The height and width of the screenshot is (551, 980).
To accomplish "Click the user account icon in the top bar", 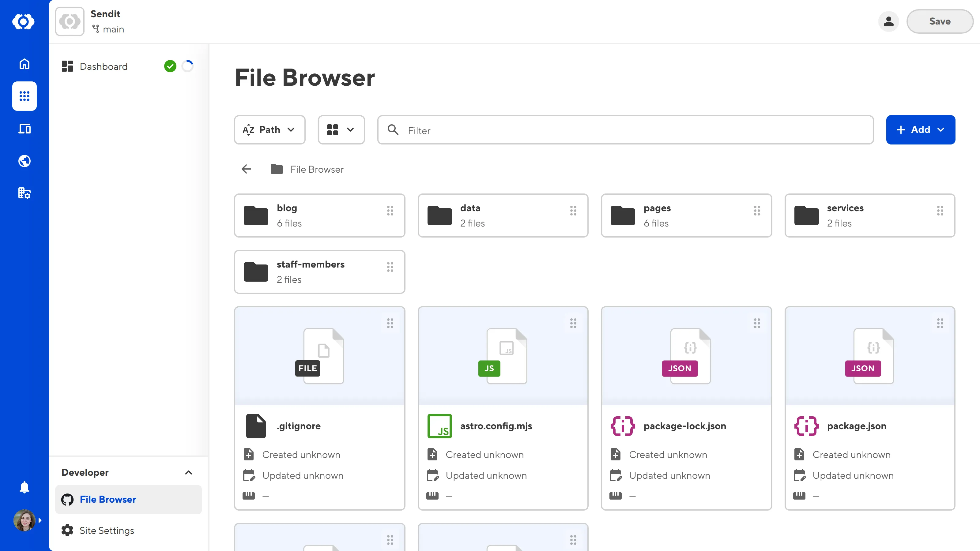I will tap(889, 21).
